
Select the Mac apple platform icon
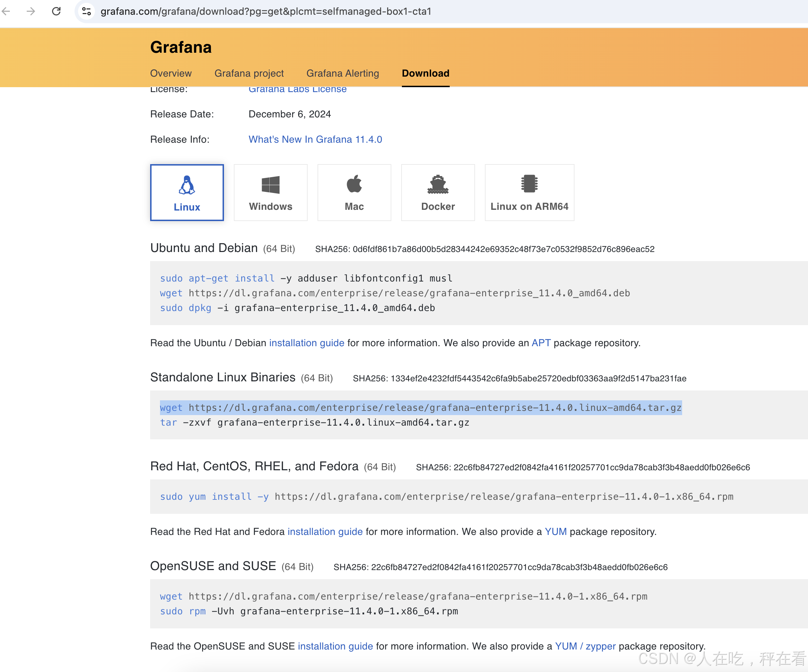click(354, 184)
